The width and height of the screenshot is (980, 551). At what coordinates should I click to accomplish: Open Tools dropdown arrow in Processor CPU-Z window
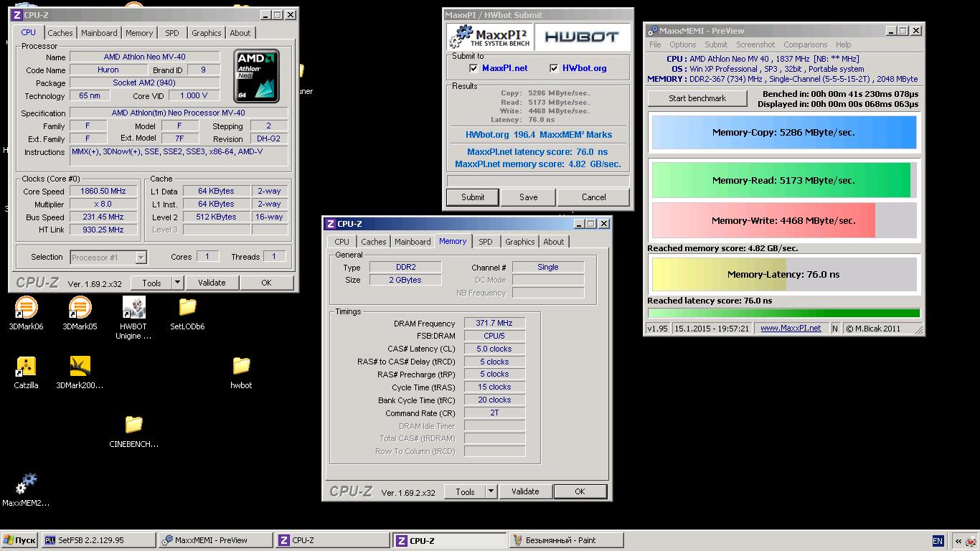point(177,283)
